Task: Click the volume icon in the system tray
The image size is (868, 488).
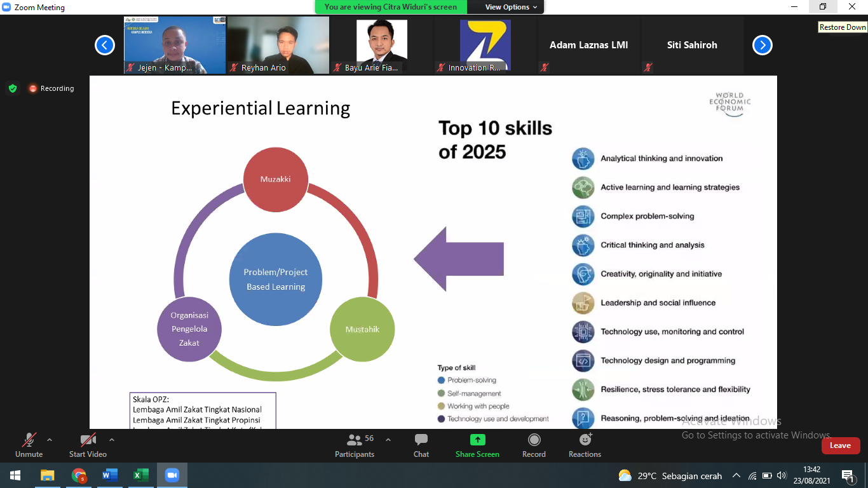Action: 782,475
